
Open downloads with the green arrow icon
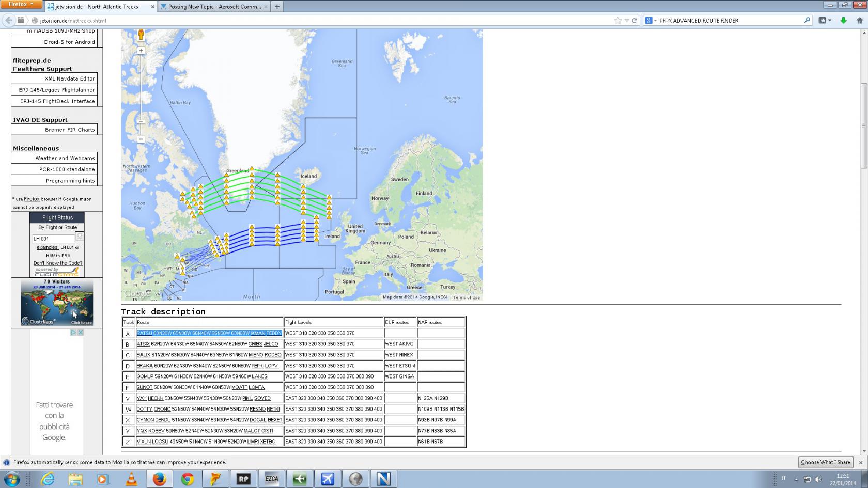(843, 21)
